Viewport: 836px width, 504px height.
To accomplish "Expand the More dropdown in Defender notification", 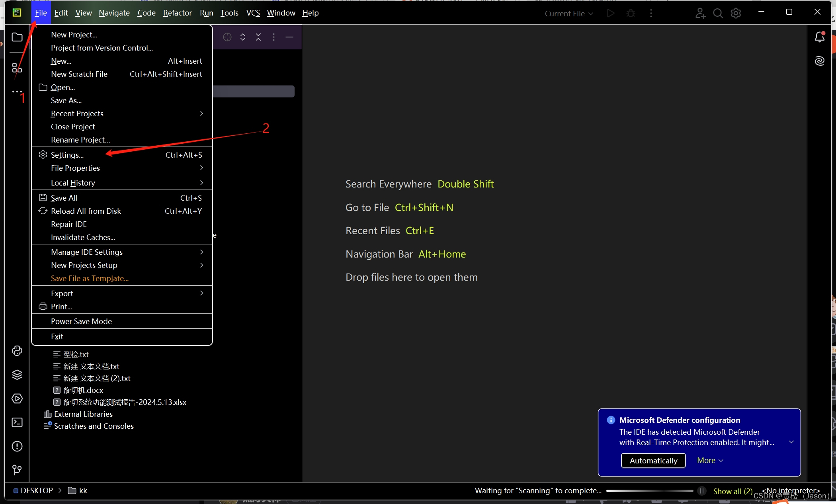I will [x=710, y=460].
